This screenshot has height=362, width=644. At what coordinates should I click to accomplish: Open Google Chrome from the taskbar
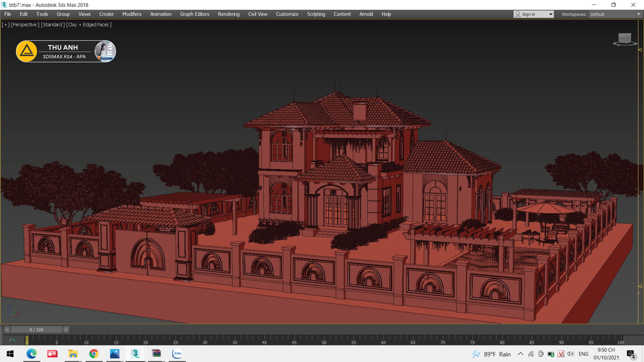[x=94, y=354]
